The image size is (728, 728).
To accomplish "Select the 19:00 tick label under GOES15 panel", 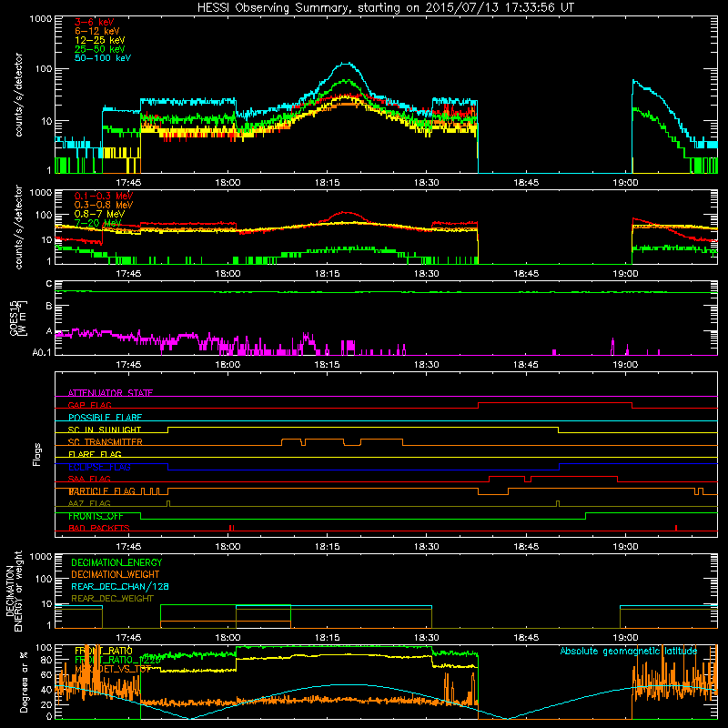I will 625,365.
